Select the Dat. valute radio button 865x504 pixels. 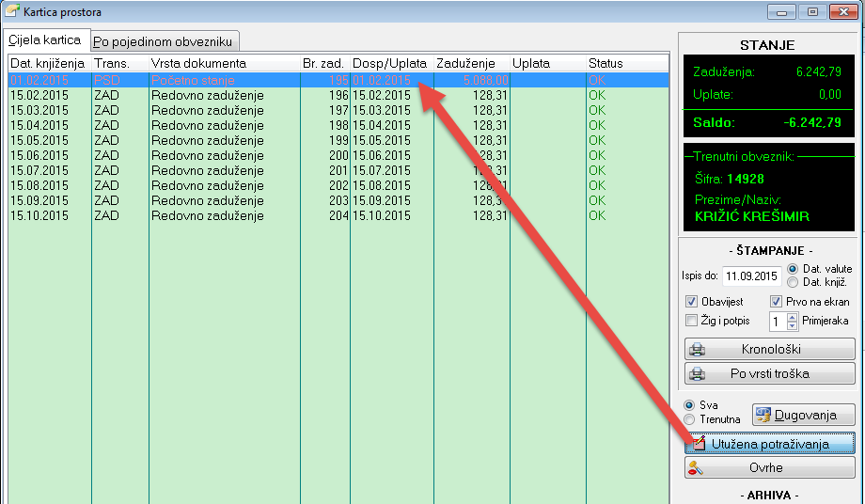[793, 269]
